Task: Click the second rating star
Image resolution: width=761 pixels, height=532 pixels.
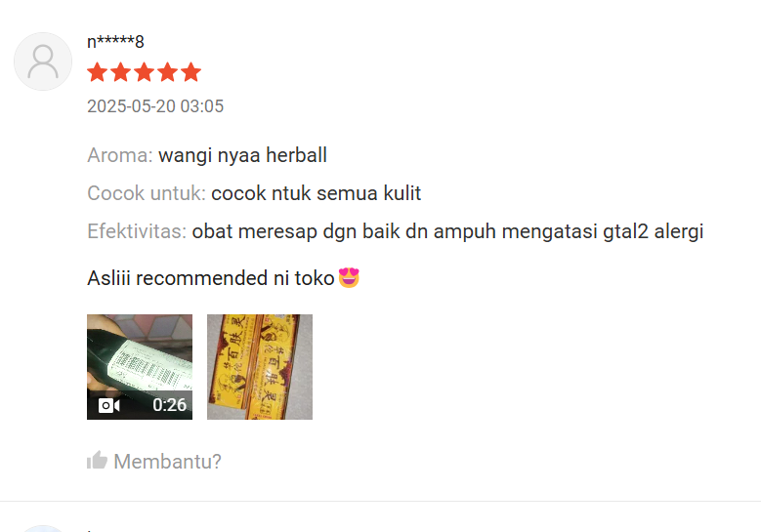Action: click(x=121, y=72)
